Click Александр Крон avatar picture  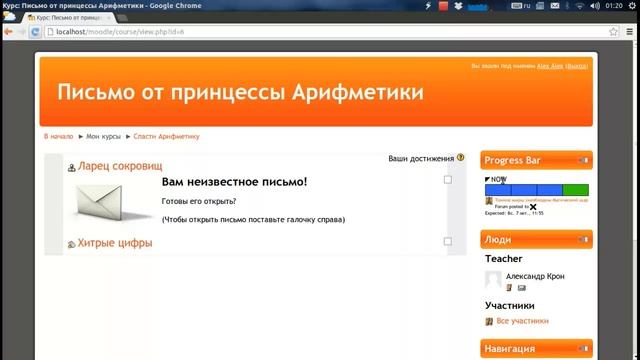tap(493, 280)
